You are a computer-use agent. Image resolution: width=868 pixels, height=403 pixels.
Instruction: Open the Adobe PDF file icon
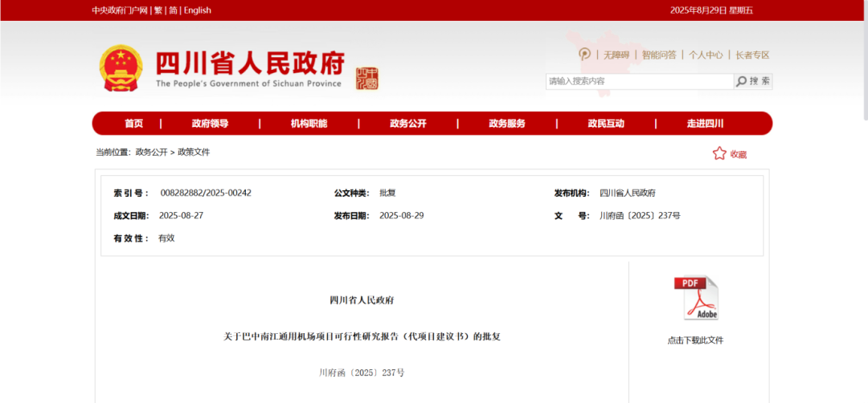695,298
